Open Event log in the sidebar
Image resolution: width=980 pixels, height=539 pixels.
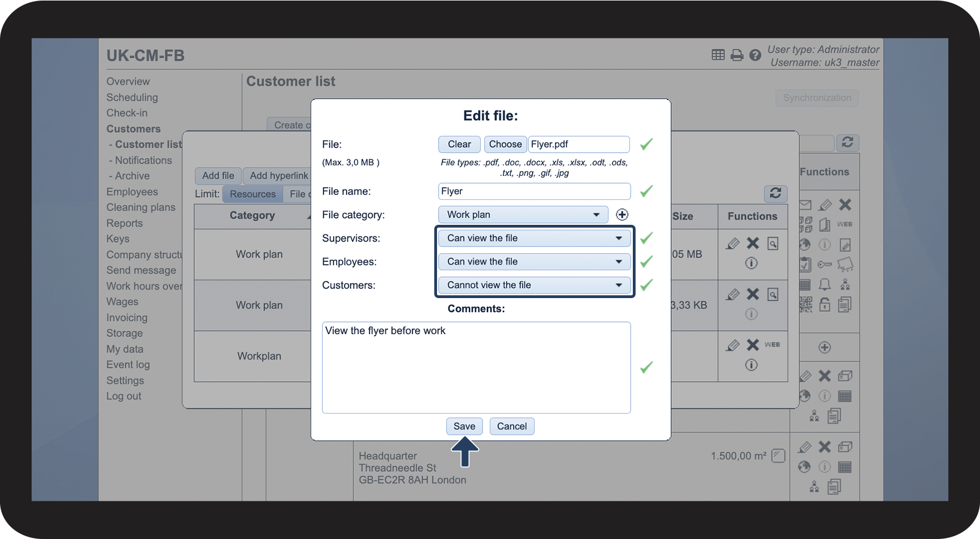128,365
